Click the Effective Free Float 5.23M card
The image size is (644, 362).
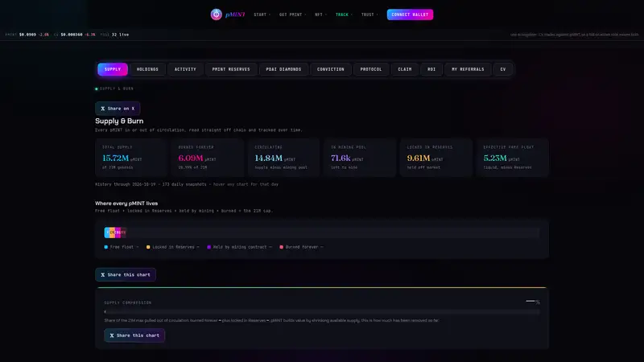point(513,158)
